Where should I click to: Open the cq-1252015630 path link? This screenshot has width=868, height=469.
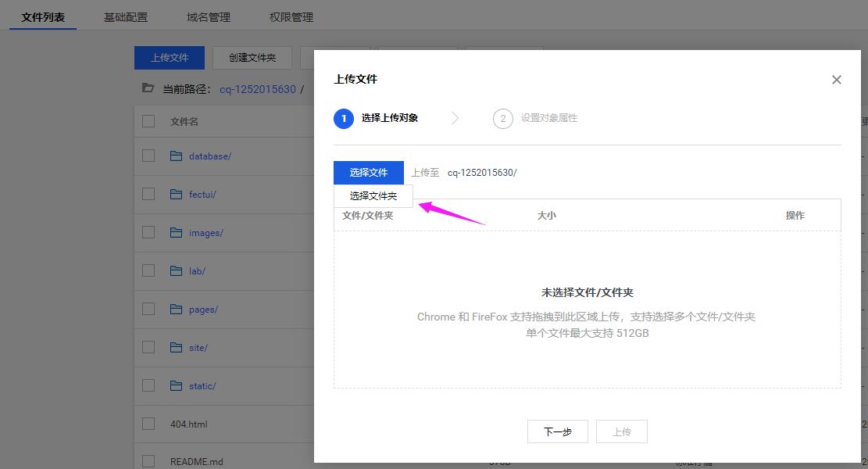(257, 89)
